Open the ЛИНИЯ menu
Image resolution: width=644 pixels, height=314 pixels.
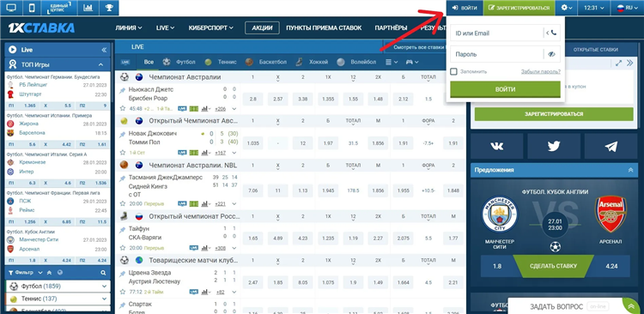point(129,28)
